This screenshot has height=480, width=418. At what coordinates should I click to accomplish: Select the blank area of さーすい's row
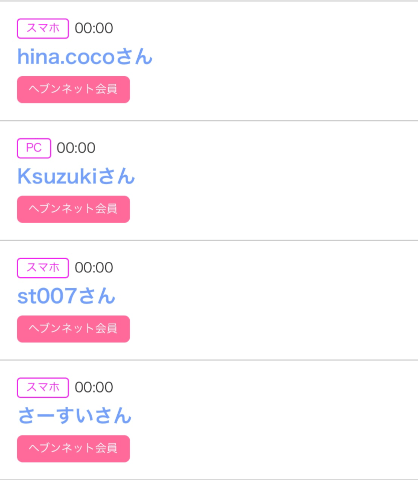pyautogui.click(x=273, y=420)
